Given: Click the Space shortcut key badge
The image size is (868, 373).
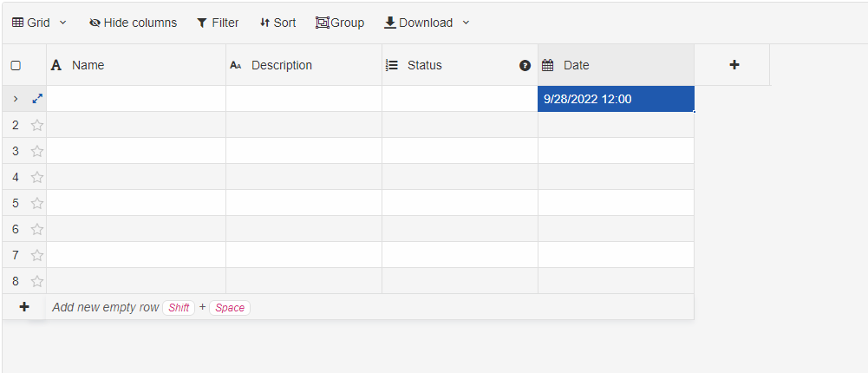Looking at the screenshot, I should [x=230, y=308].
